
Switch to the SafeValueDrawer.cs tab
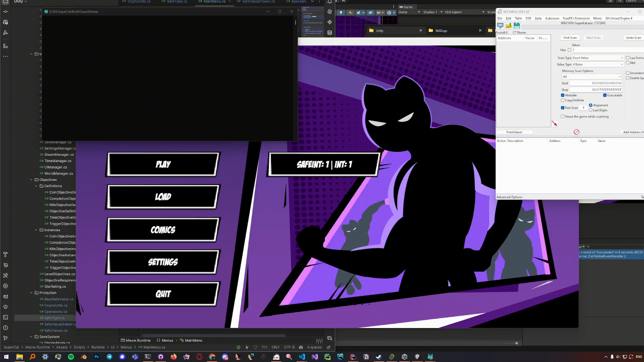[258, 2]
